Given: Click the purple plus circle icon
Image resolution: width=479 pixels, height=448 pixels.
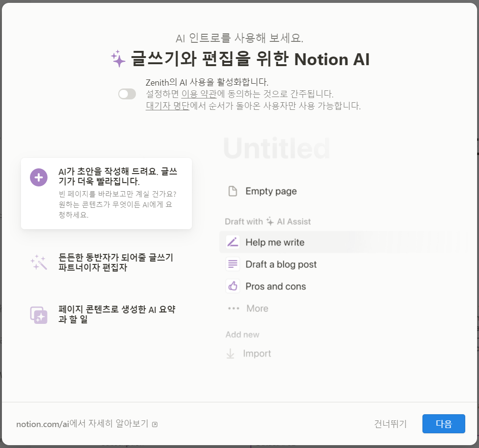Looking at the screenshot, I should 39,177.
